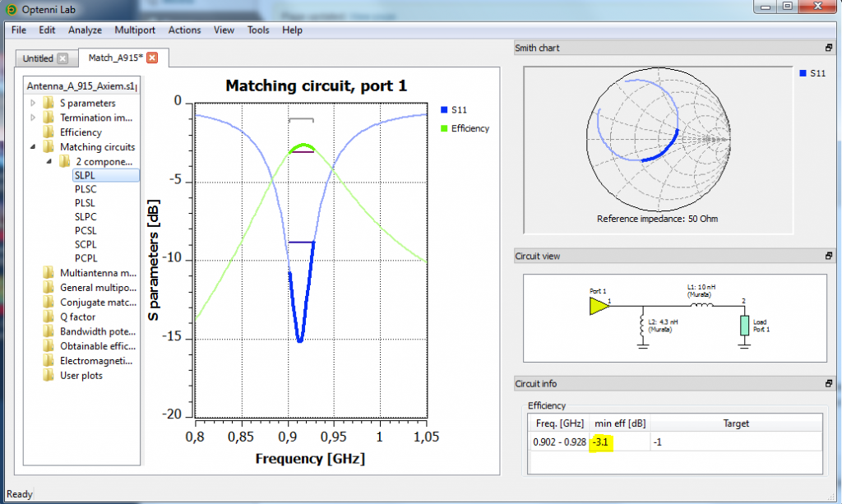This screenshot has width=842, height=504.
Task: Open the Analyze menu
Action: pyautogui.click(x=85, y=30)
